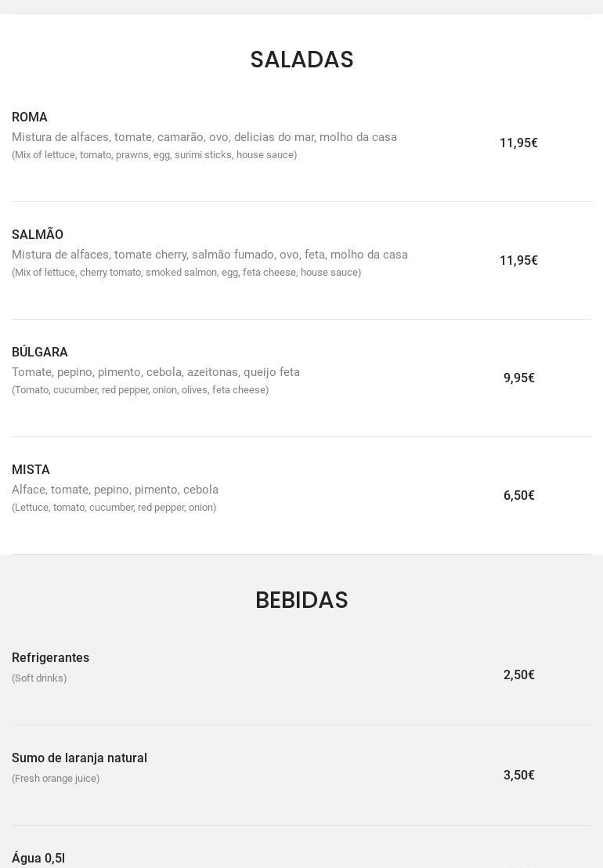Click the BÚLGARA English translation text
Image resolution: width=603 pixels, height=868 pixels.
pyautogui.click(x=140, y=389)
